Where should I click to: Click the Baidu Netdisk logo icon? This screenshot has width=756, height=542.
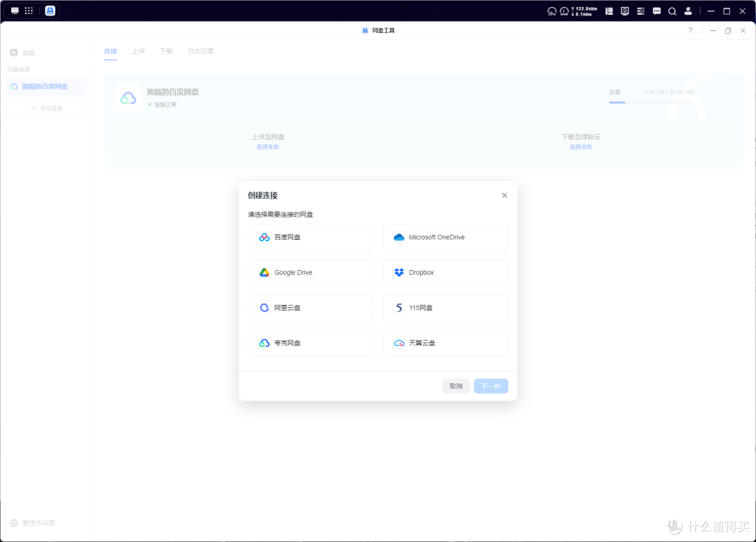[x=264, y=237]
